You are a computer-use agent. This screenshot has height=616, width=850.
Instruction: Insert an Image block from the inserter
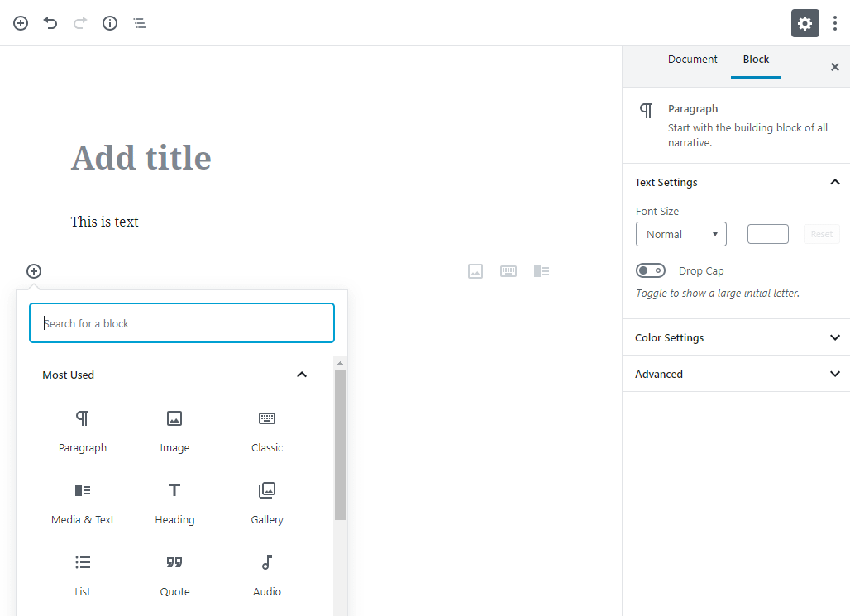174,431
